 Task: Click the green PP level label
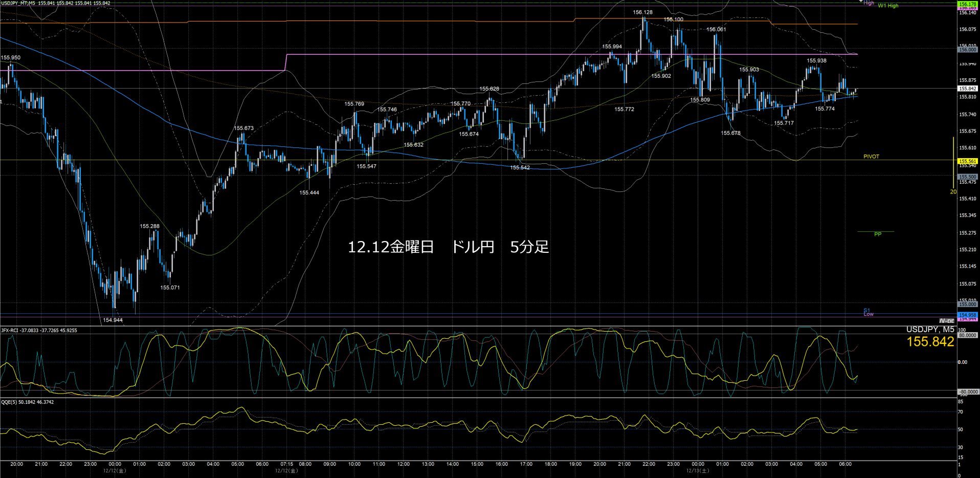(878, 234)
